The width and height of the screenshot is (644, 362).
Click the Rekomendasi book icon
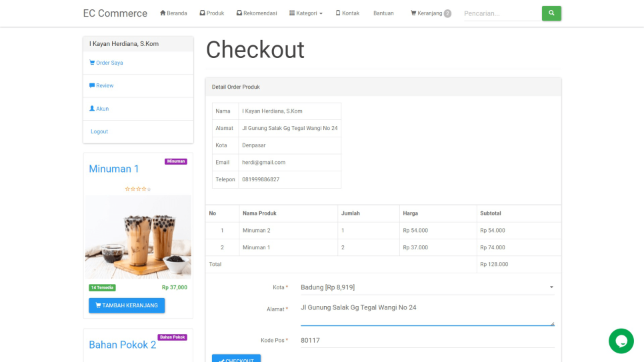pos(239,13)
